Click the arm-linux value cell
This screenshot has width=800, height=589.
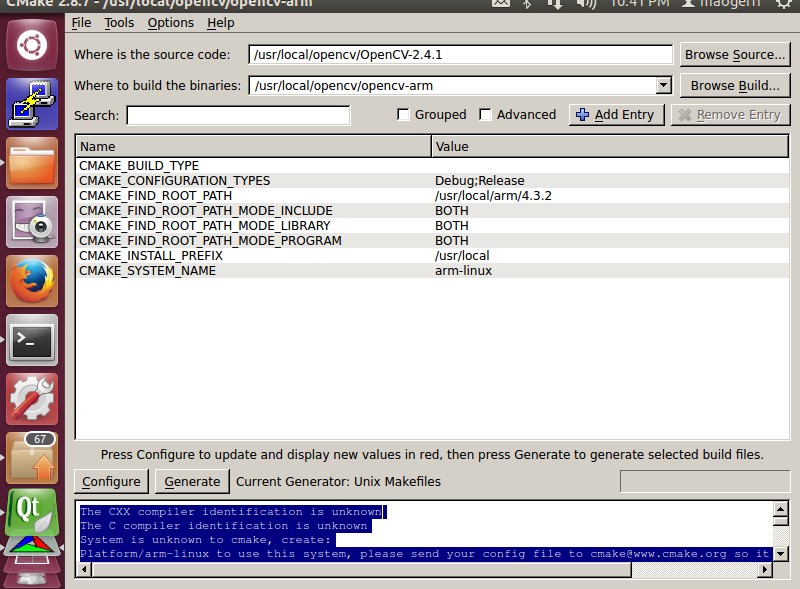463,271
